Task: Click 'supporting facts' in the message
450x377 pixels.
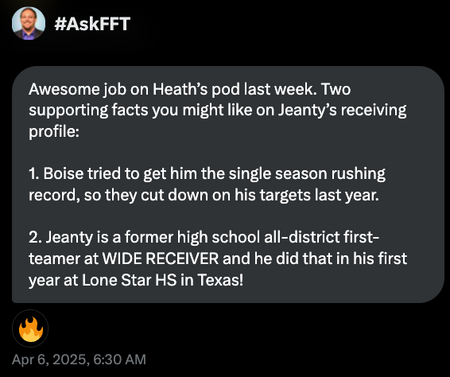Action: coord(88,110)
